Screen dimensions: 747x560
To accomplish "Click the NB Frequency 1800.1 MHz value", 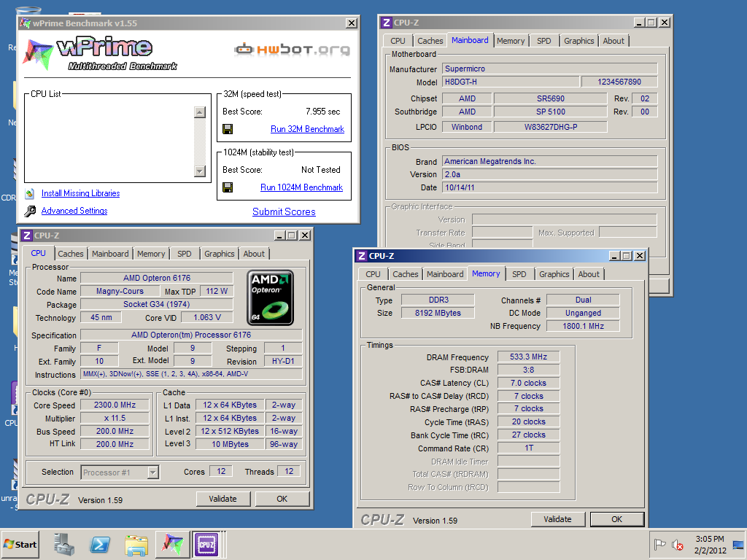I will [x=583, y=326].
